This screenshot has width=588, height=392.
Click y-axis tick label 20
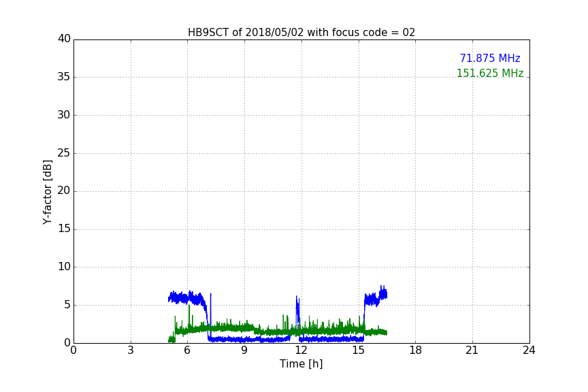[64, 191]
